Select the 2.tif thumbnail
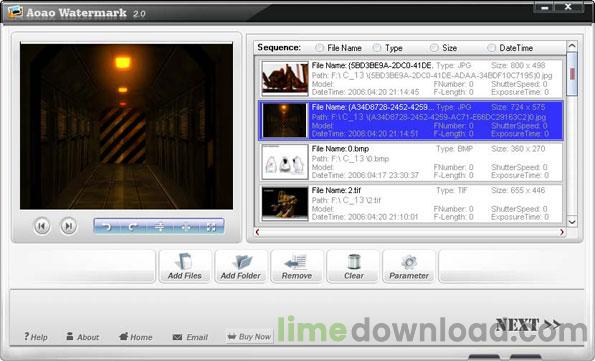The width and height of the screenshot is (595, 361). (285, 203)
